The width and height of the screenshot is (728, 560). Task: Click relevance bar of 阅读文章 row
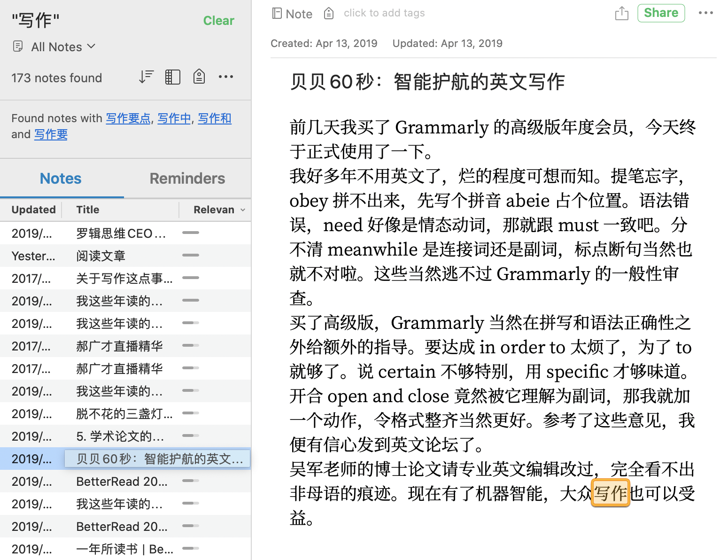tap(191, 255)
